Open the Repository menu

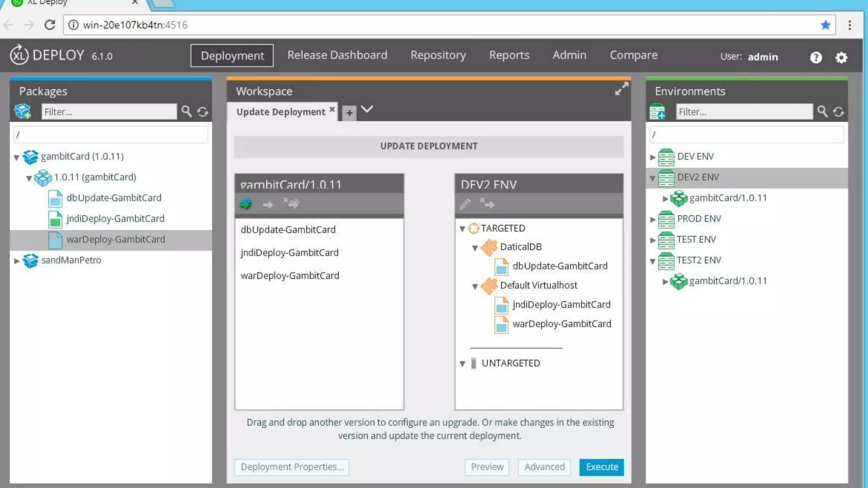point(438,55)
